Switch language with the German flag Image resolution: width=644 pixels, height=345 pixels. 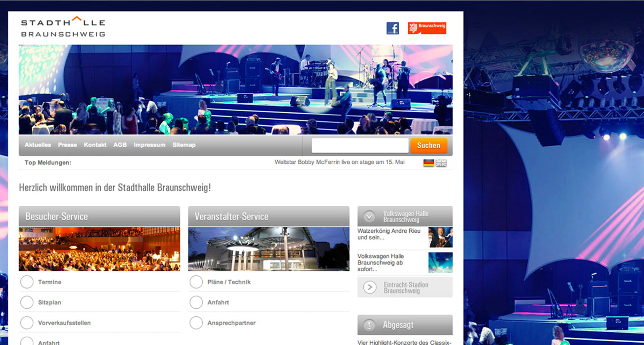click(429, 163)
